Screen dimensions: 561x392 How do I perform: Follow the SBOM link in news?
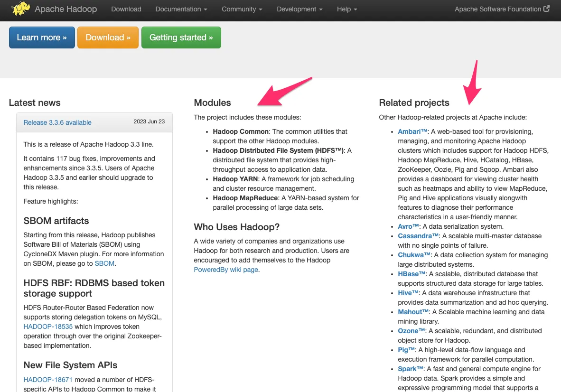coord(104,263)
